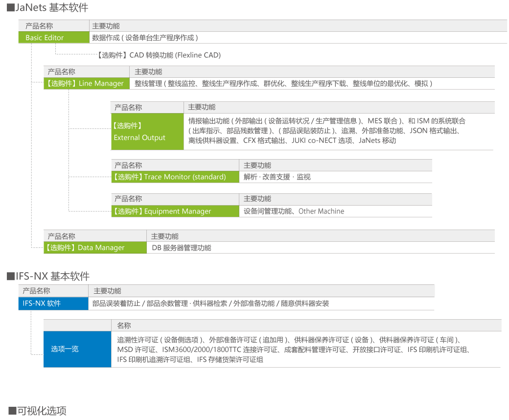Click the "整线管理" Line Manager description text
The width and height of the screenshot is (509, 420).
(x=283, y=83)
